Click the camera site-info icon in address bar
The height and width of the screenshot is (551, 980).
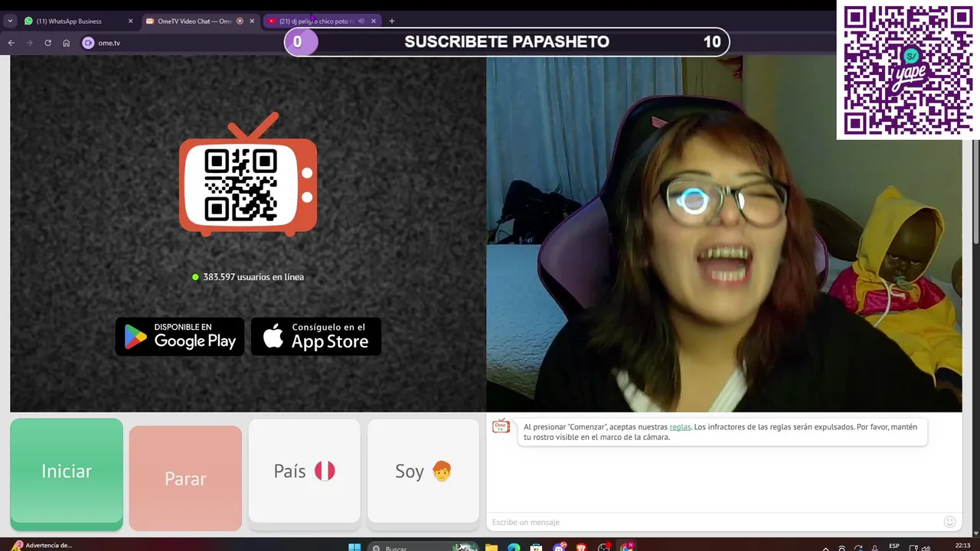coord(88,43)
